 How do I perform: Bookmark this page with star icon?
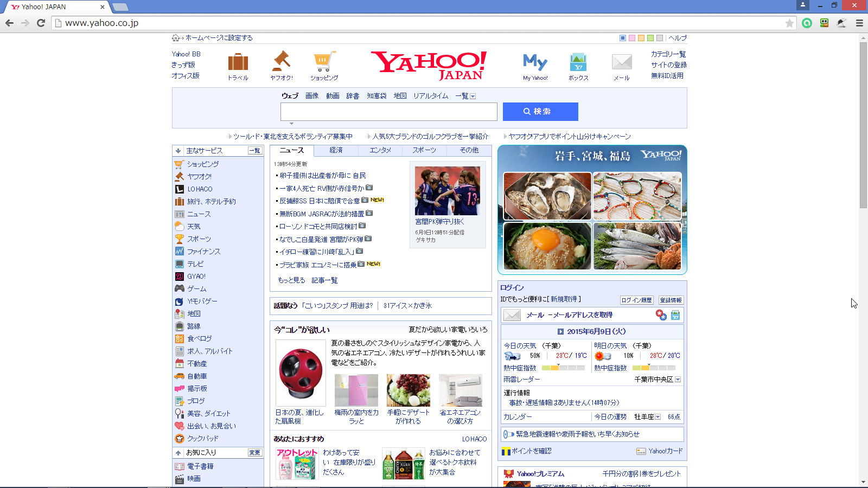(x=789, y=23)
